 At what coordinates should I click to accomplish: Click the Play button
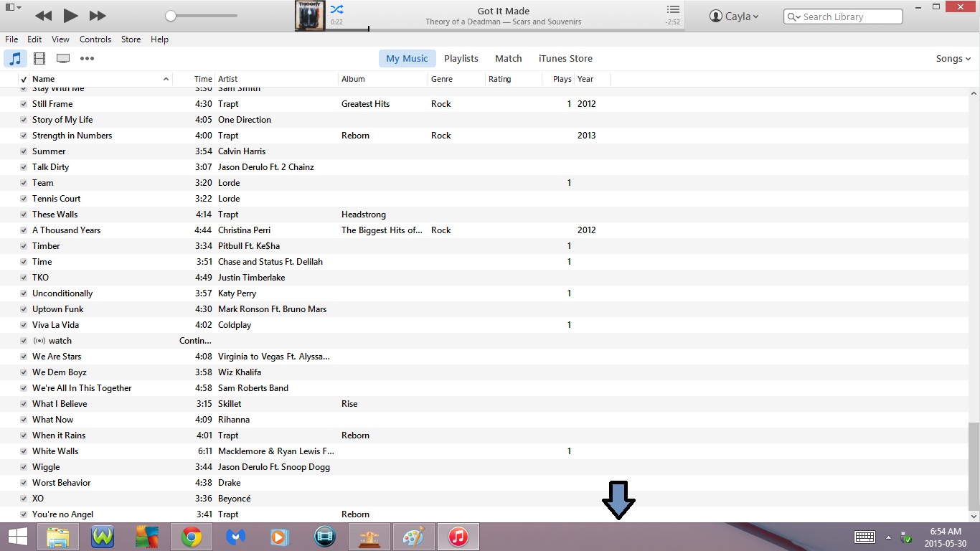click(70, 15)
